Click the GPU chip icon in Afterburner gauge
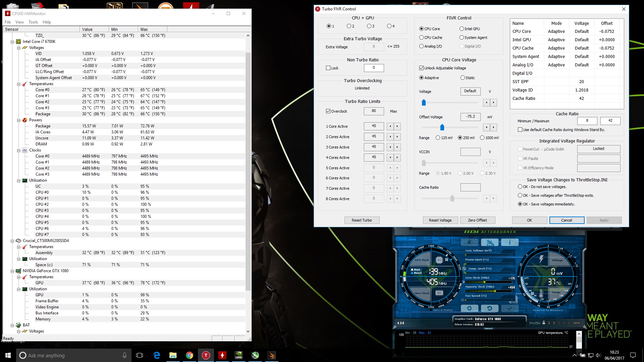 pyautogui.click(x=439, y=260)
